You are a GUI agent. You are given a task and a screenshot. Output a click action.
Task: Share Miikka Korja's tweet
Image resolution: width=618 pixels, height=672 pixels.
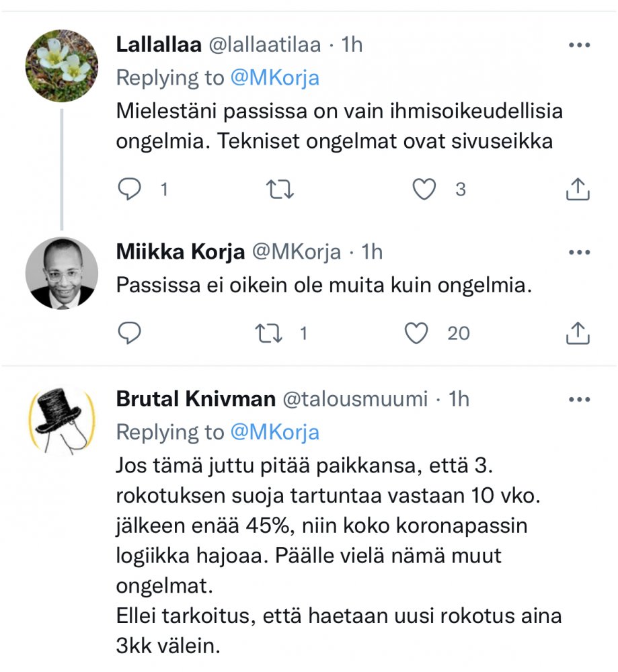[x=578, y=333]
